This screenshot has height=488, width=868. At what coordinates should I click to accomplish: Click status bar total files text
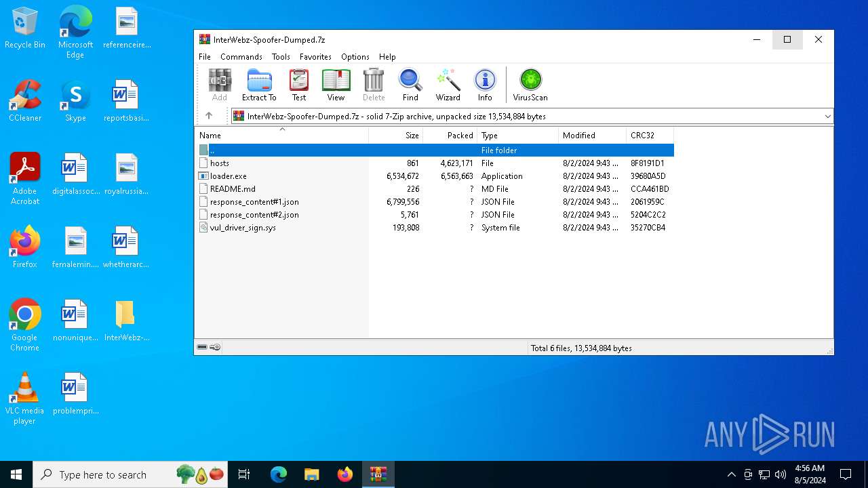click(x=581, y=348)
